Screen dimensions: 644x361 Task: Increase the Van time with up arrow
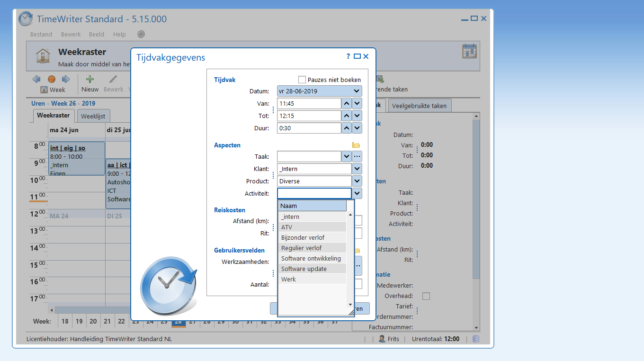point(346,103)
